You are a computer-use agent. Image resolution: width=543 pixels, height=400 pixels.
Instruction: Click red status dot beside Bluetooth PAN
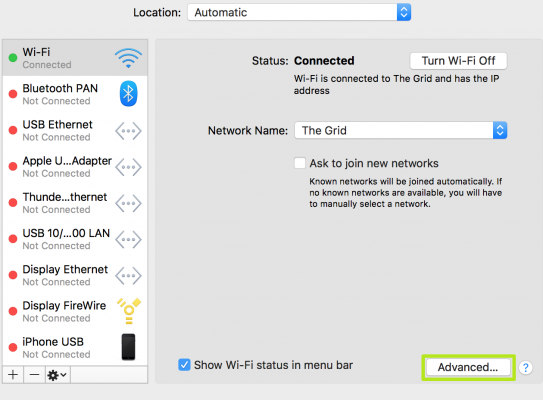[13, 94]
